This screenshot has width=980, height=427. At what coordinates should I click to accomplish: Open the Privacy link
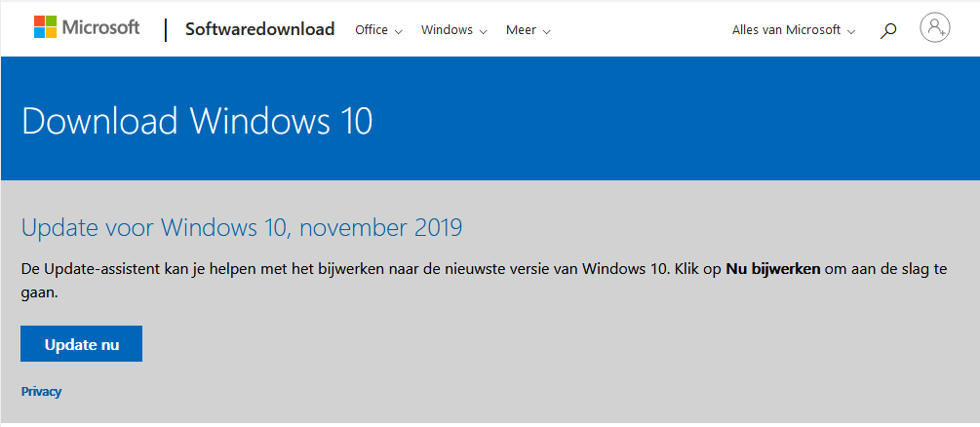coord(41,392)
